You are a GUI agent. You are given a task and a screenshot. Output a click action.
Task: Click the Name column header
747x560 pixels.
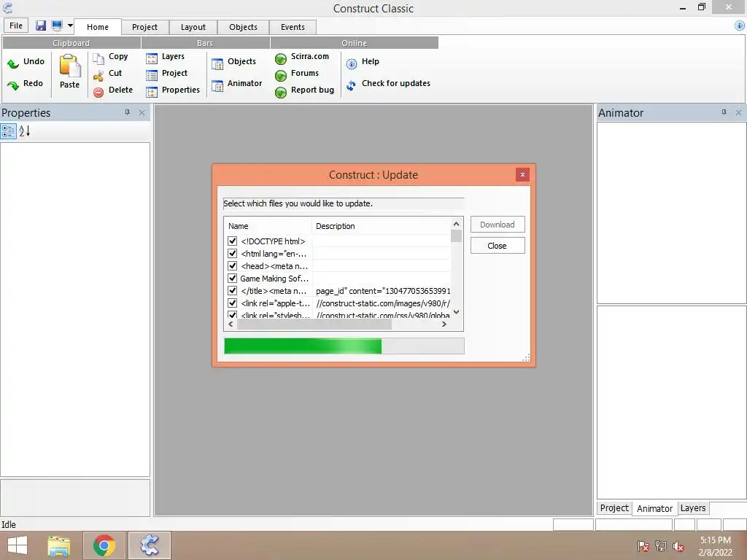point(268,226)
